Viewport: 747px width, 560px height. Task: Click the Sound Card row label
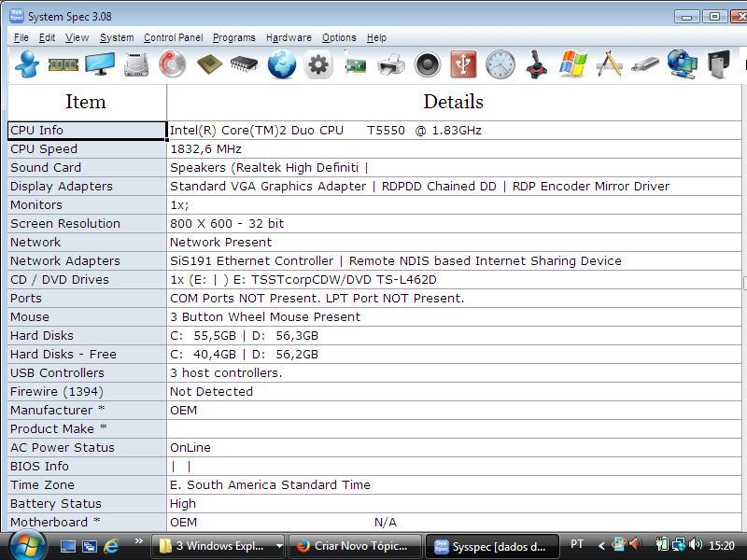pyautogui.click(x=87, y=168)
